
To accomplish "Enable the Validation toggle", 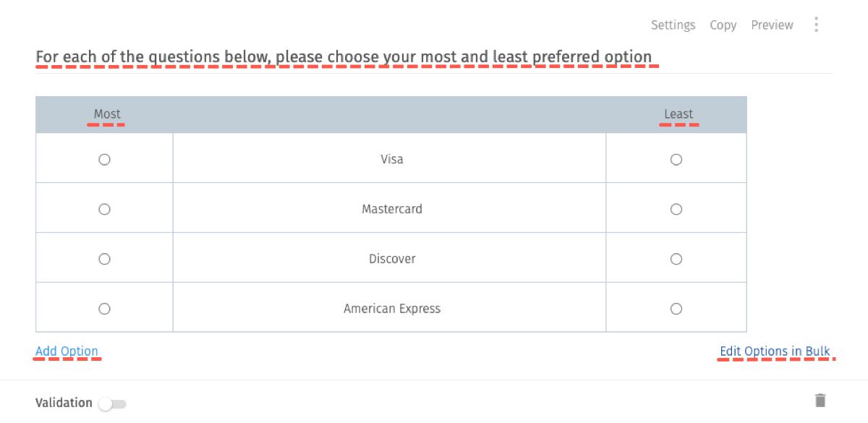I will tap(112, 403).
